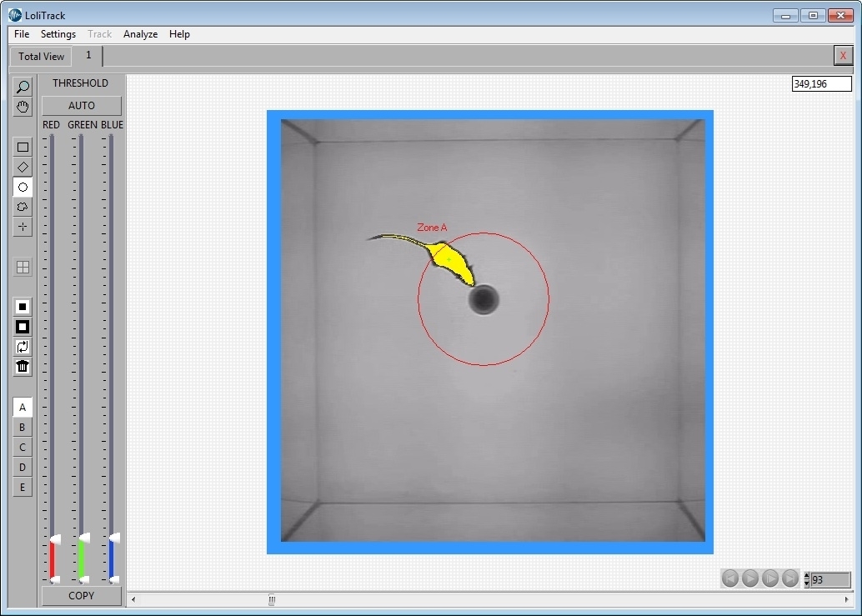This screenshot has width=862, height=616.
Task: Switch to zone B toggle button
Action: [23, 428]
